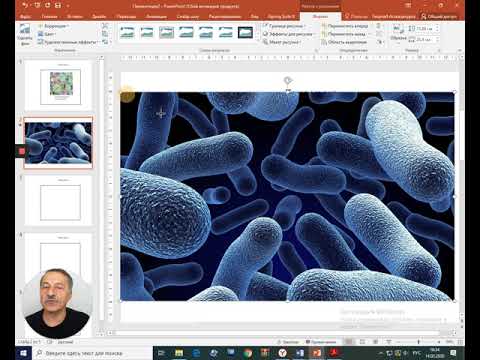480x360 pixels.
Task: Open the Граница рисунка border dropdown
Action: [284, 26]
